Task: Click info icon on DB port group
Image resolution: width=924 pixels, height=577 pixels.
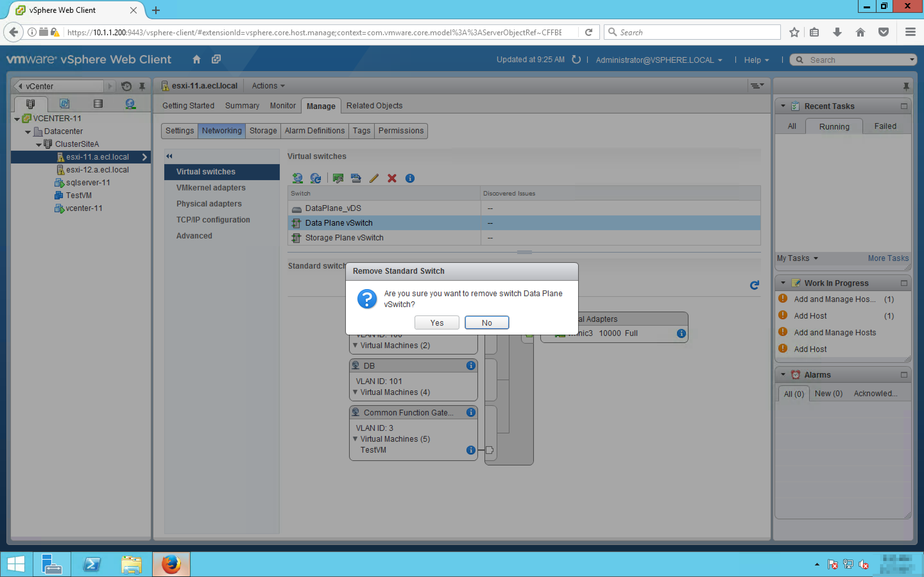Action: 471,365
